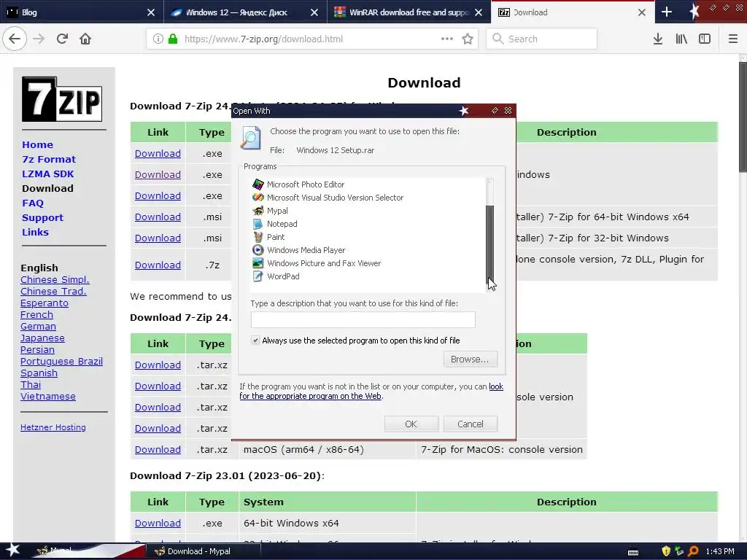The height and width of the screenshot is (560, 747).
Task: Open the browser home page
Action: coord(85,39)
